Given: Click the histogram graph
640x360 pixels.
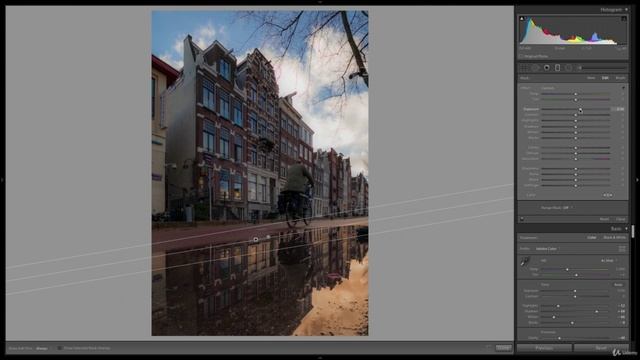Looking at the screenshot, I should click(573, 30).
